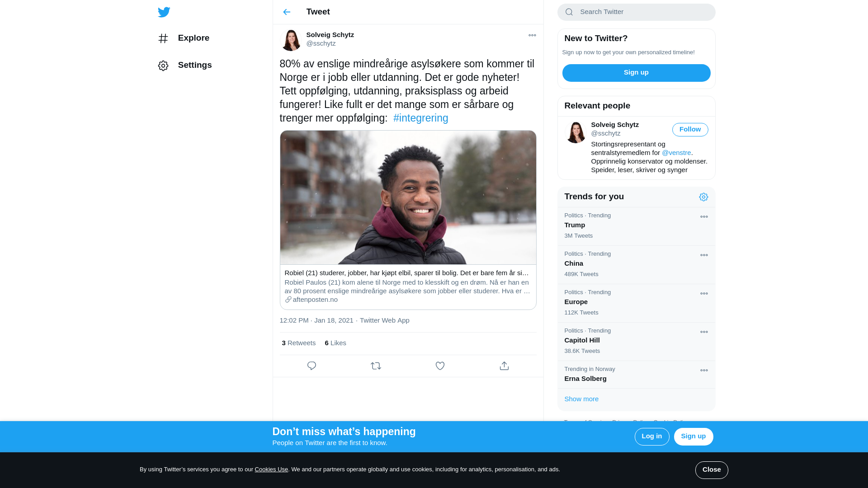Open the tweet's more options menu
Screen dimensions: 868x488
tap(532, 35)
